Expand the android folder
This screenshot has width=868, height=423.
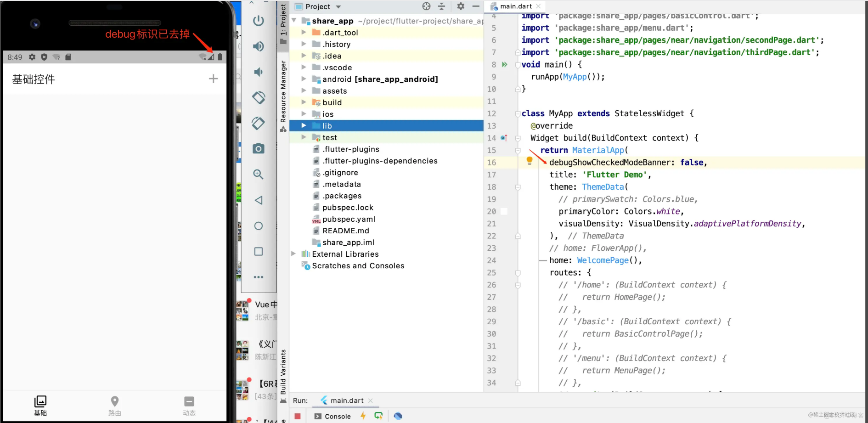(304, 79)
